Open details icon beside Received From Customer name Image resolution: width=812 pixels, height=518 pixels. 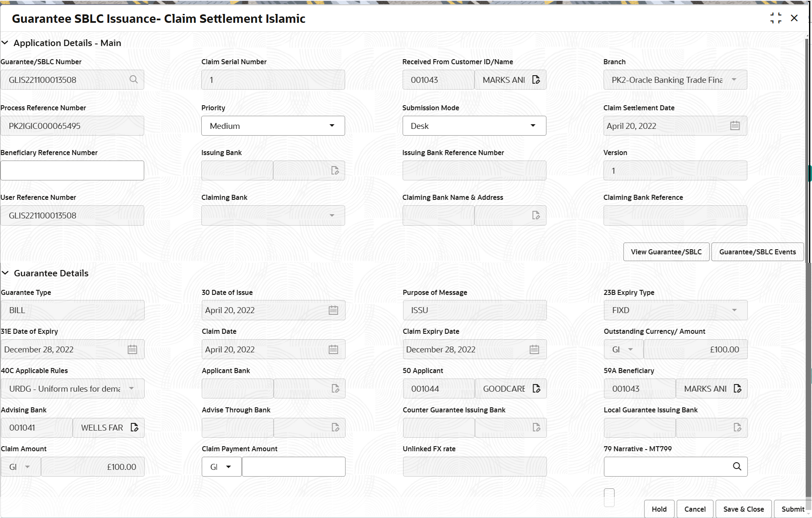536,80
